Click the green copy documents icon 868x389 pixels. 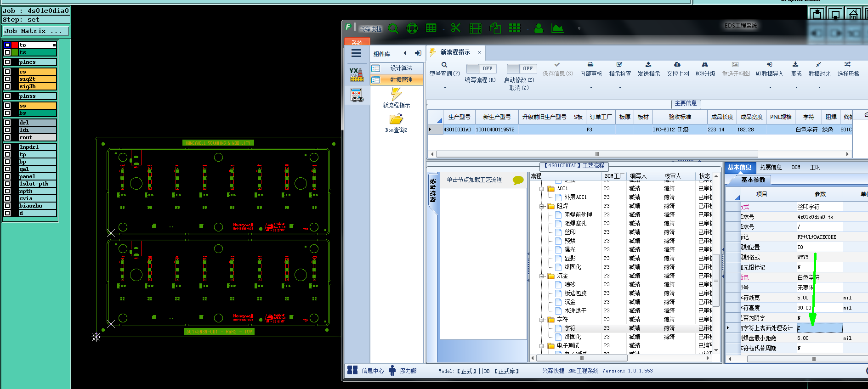[x=495, y=28]
